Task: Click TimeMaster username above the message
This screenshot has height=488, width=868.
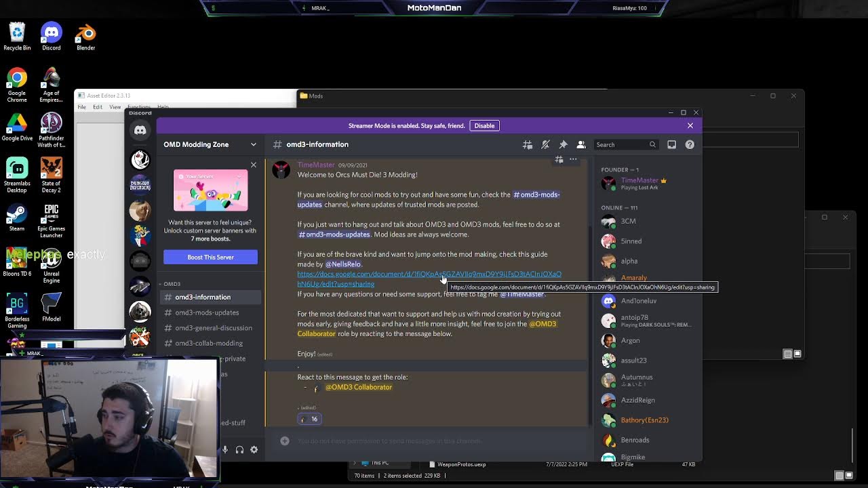Action: point(316,165)
